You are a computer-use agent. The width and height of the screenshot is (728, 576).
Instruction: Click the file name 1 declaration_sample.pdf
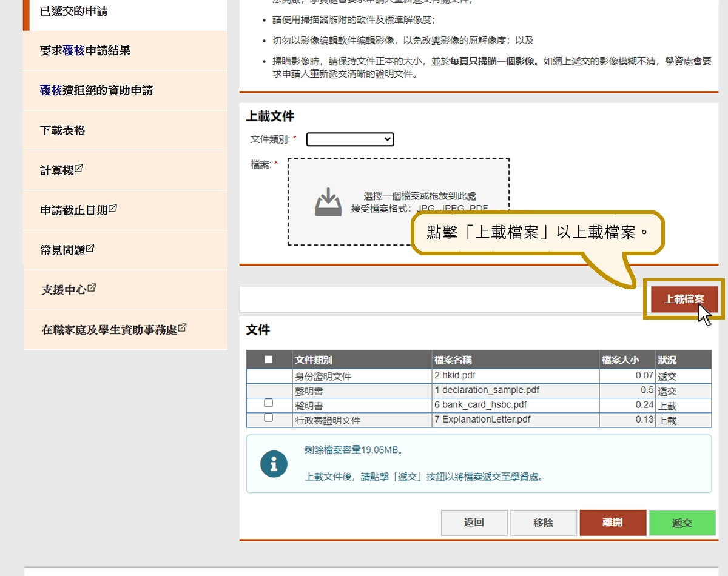click(487, 390)
